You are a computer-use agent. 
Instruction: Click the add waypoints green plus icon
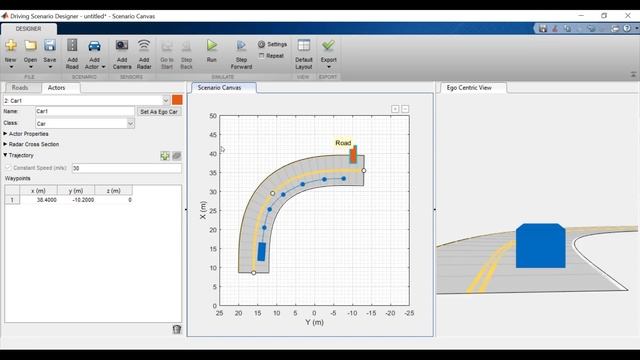[x=165, y=156]
